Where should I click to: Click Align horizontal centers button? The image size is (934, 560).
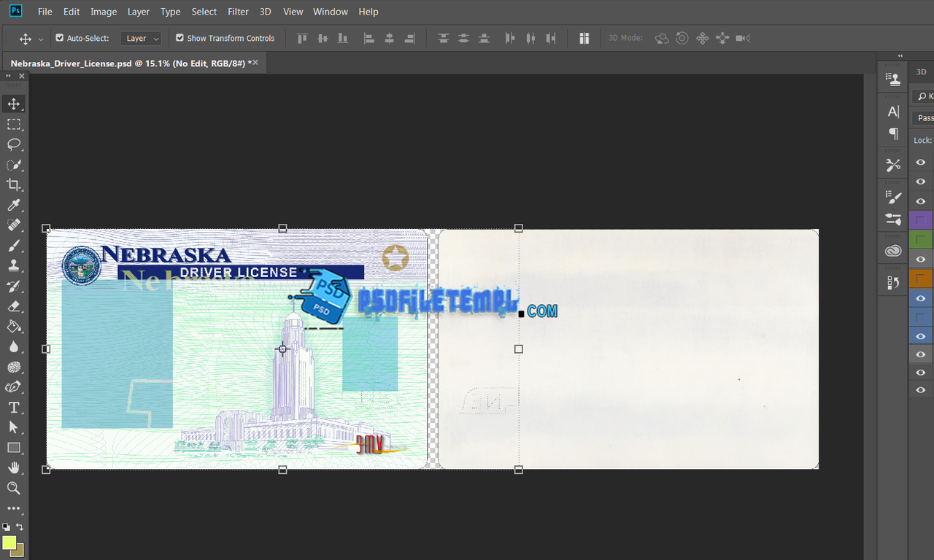click(389, 38)
